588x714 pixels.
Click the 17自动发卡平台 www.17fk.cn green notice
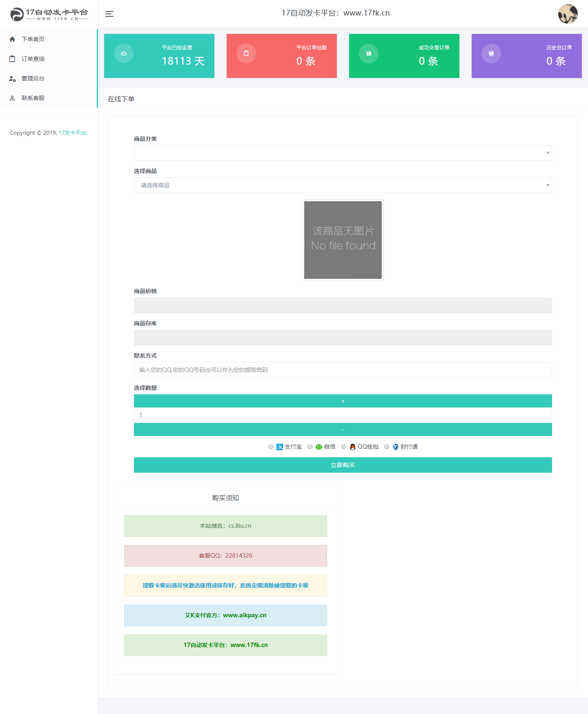coord(225,645)
